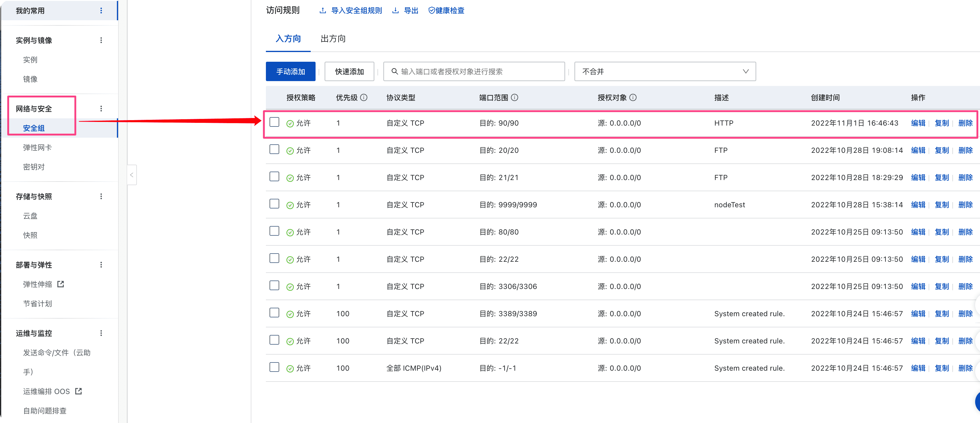Open 自助问题排查 in the sidebar
Viewport: 980px width, 423px height.
(45, 411)
